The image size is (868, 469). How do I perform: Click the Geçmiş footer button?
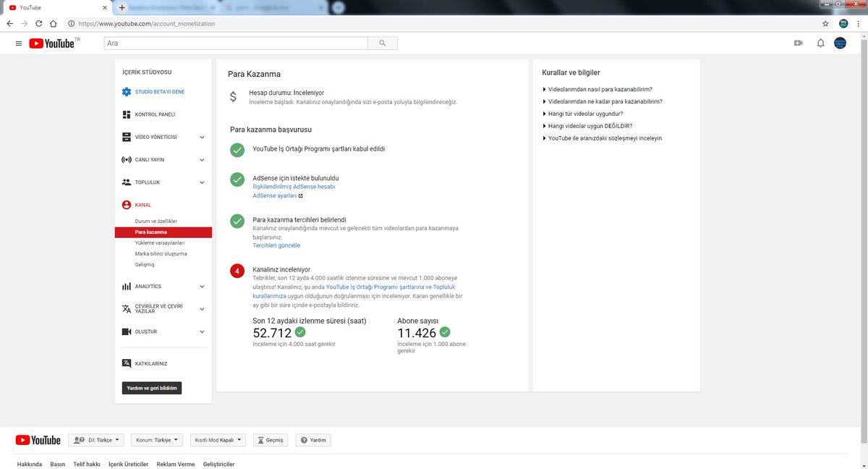pyautogui.click(x=271, y=440)
